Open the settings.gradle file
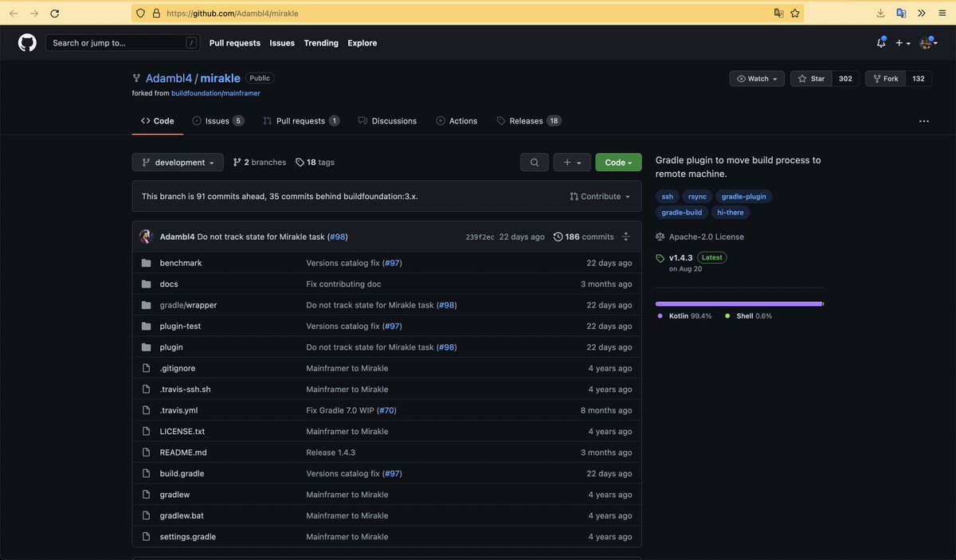The image size is (956, 560). point(188,537)
